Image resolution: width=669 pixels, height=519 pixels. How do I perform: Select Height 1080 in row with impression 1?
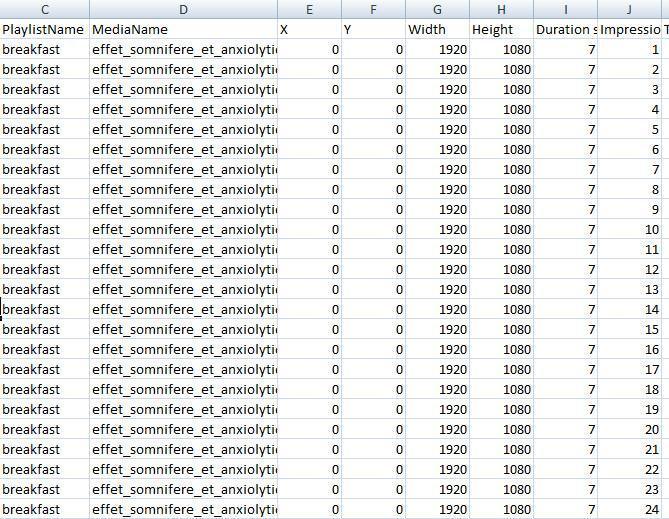501,49
